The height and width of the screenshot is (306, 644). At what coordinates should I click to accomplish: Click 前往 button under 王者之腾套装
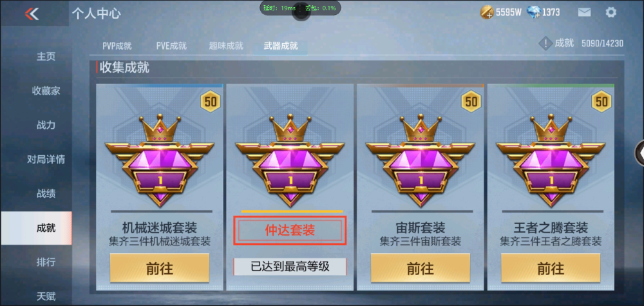pyautogui.click(x=551, y=268)
